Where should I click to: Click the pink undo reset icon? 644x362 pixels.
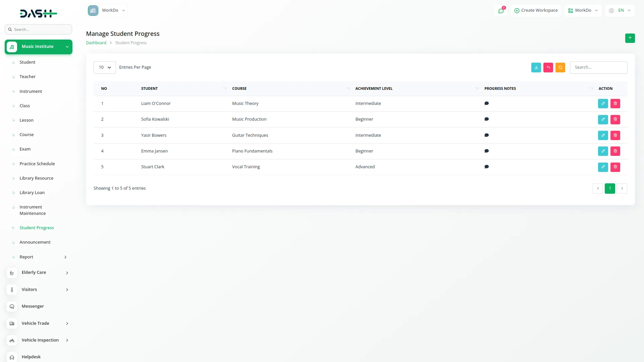pos(548,67)
